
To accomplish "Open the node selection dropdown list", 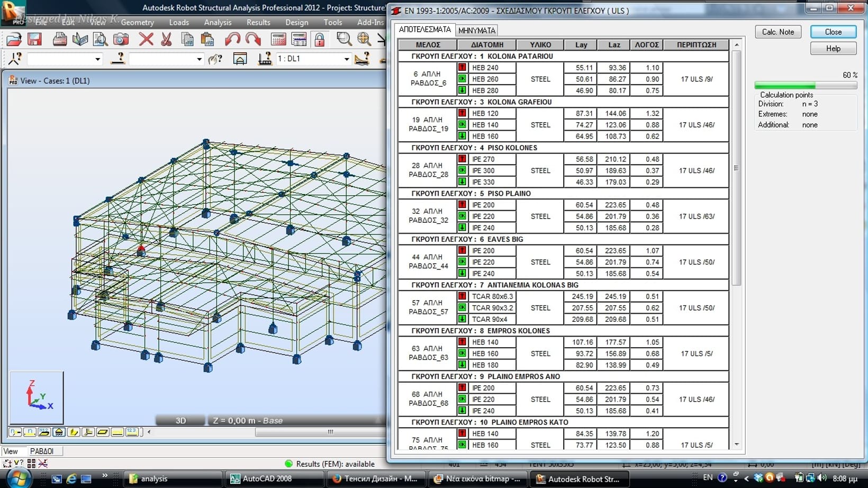I will coord(97,59).
